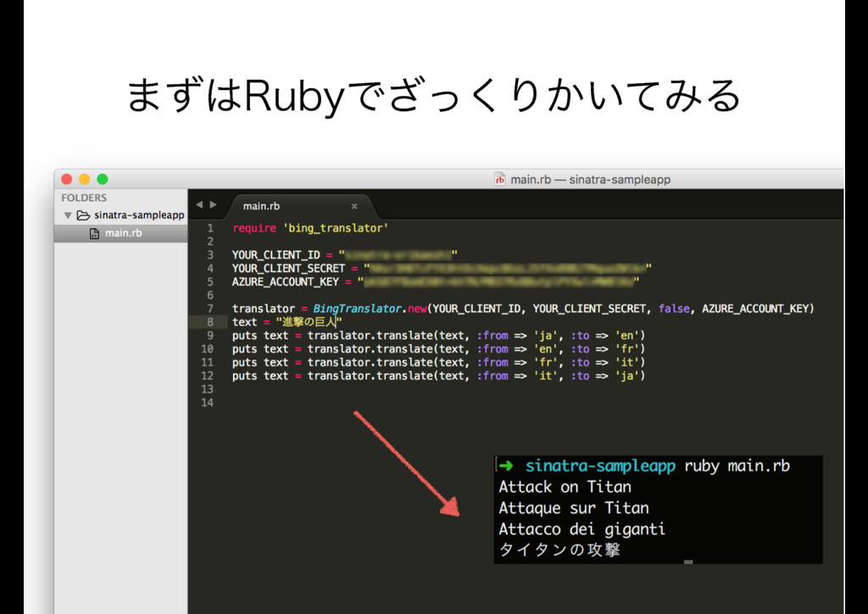Click the 'bing_translator' string

click(x=336, y=228)
